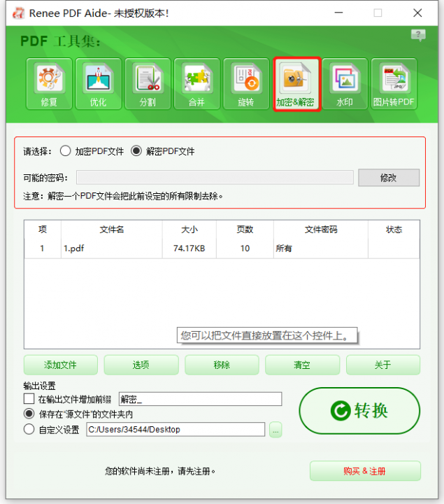The width and height of the screenshot is (444, 504).
Task: Open the 关于 about button
Action: pos(383,365)
